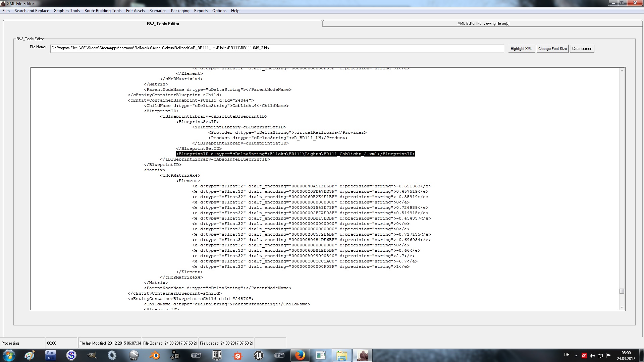Open Firefox from the taskbar
644x362 pixels.
300,355
